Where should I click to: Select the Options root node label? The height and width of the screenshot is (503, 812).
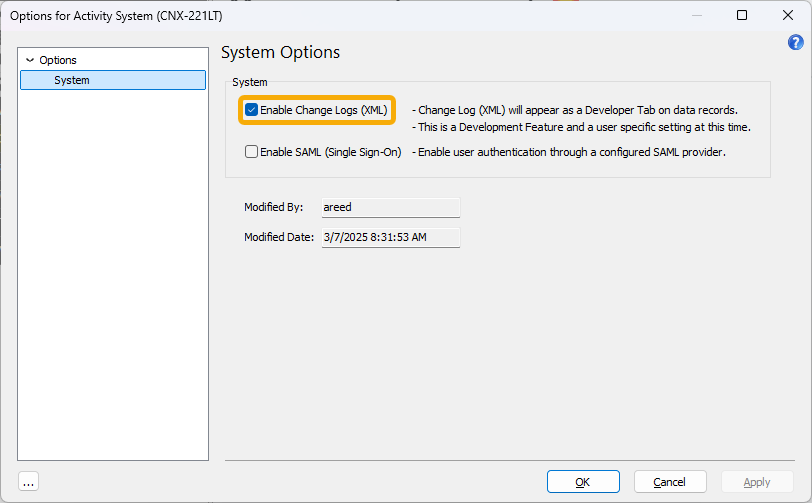pos(58,60)
